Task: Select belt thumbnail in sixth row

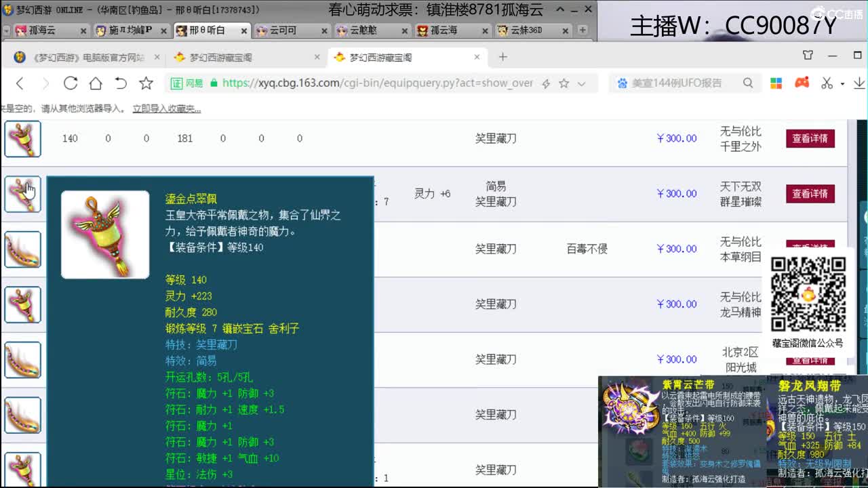Action: point(23,415)
